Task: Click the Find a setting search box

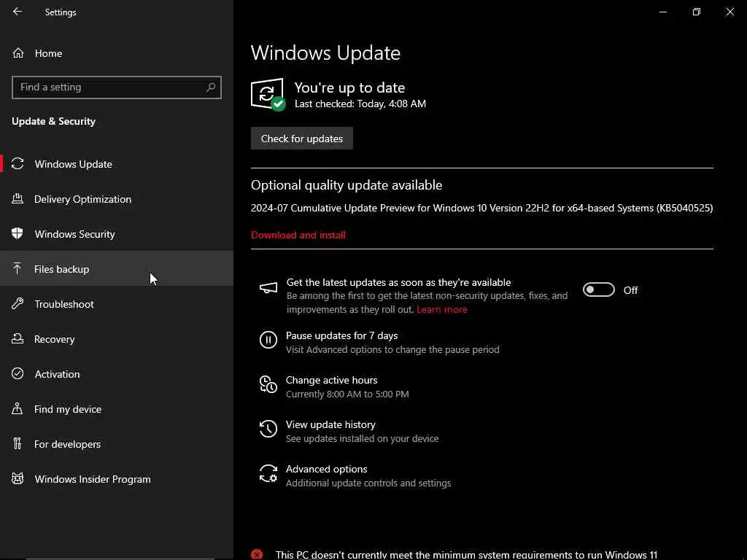Action: coord(117,87)
